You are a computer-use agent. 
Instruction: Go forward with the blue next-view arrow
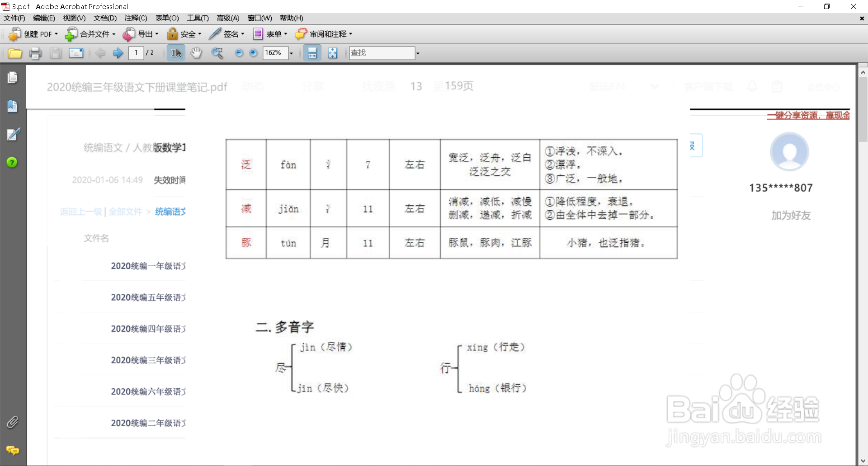118,53
